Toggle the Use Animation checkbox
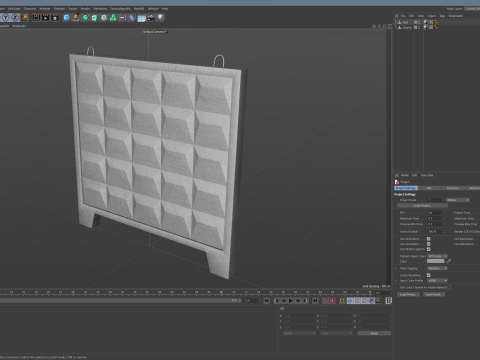The image size is (480, 360). (429, 239)
